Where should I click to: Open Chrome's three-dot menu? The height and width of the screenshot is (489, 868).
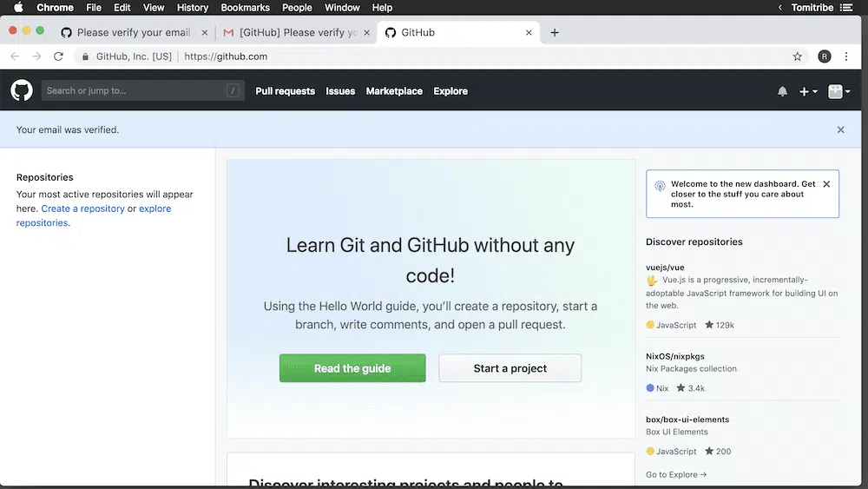(x=846, y=56)
